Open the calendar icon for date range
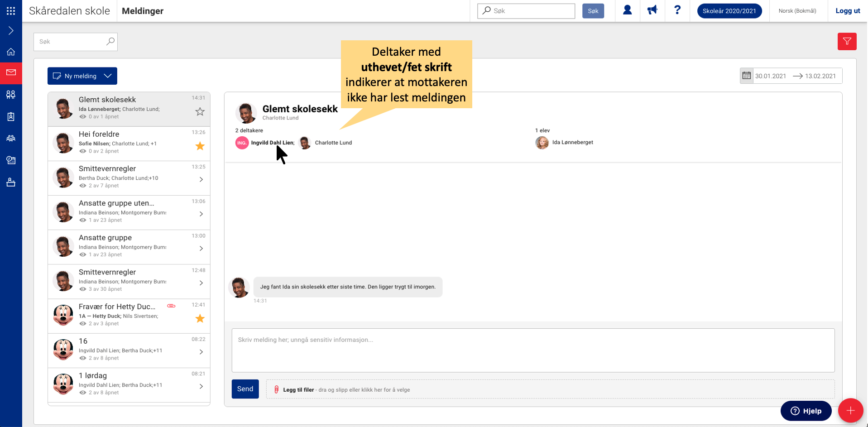The height and width of the screenshot is (427, 868). [747, 76]
